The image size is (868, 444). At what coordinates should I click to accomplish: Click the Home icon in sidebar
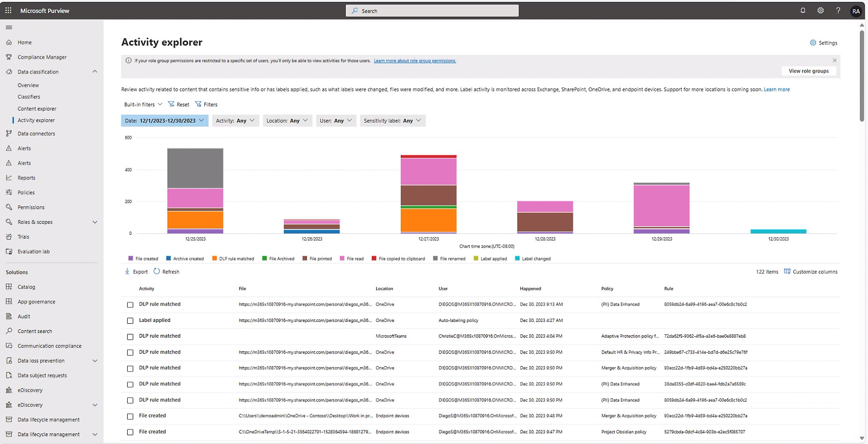9,42
